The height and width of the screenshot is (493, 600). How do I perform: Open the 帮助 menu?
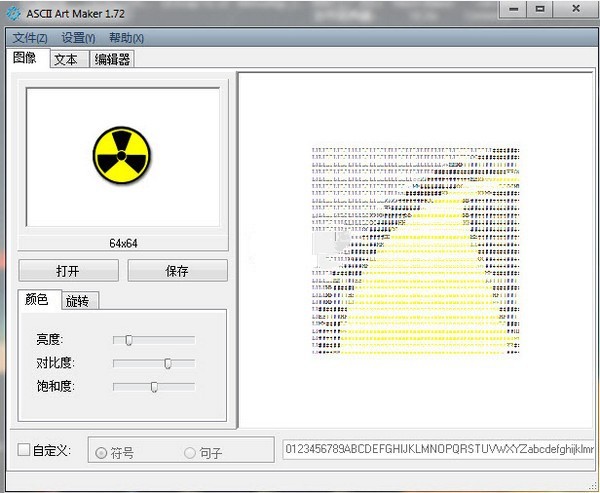[x=126, y=38]
